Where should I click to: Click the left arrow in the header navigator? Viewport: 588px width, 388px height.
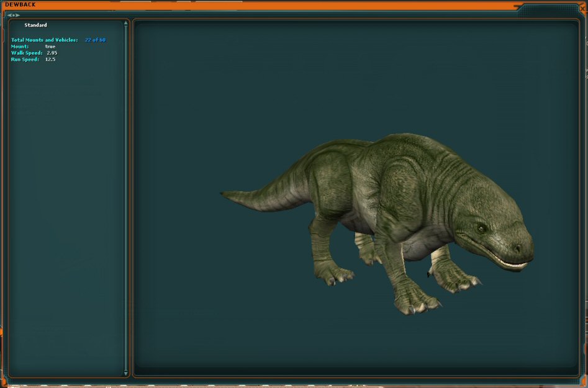pos(9,15)
